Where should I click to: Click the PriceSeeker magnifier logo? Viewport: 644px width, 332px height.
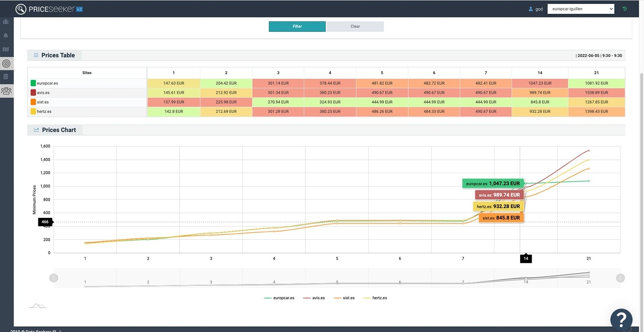pyautogui.click(x=21, y=9)
